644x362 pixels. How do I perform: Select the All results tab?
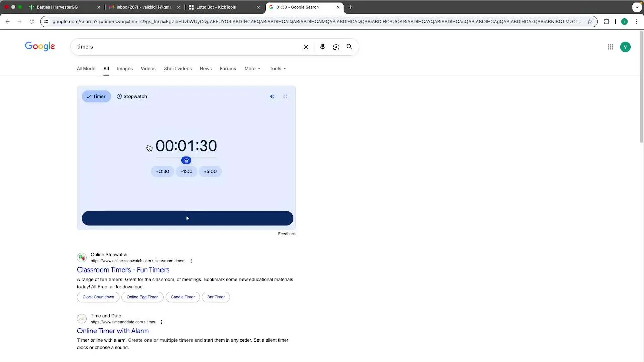tap(106, 69)
